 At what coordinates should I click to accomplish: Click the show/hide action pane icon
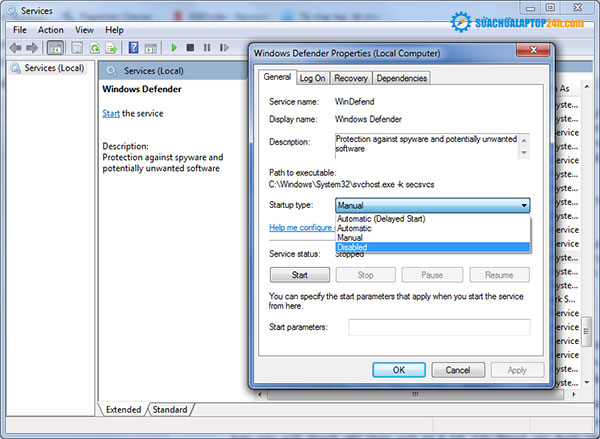[150, 48]
